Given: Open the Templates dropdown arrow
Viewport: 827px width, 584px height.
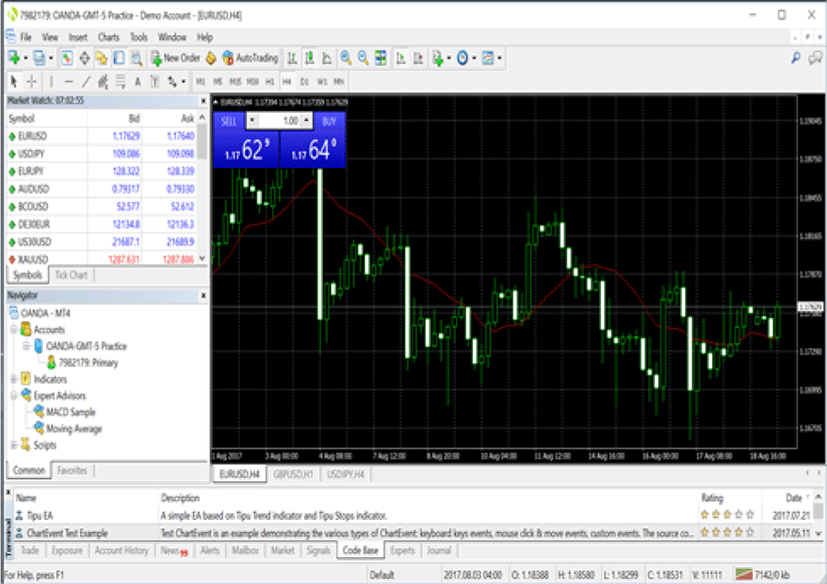Looking at the screenshot, I should click(x=499, y=58).
